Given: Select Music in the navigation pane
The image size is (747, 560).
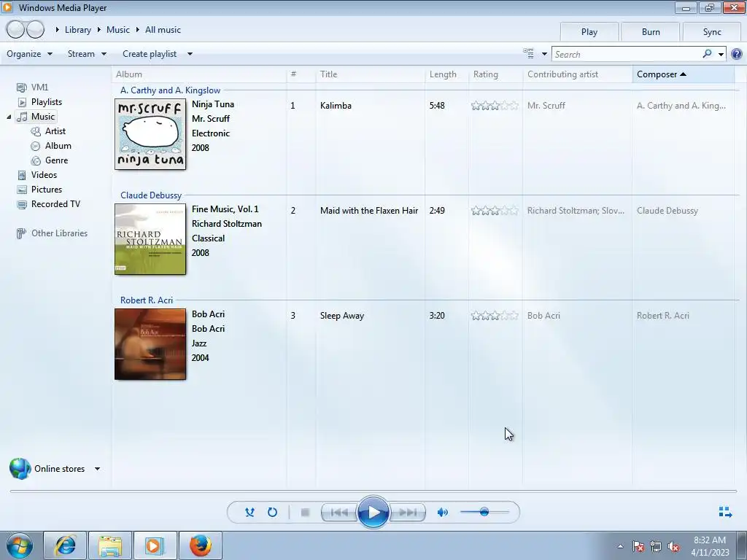Looking at the screenshot, I should [x=43, y=117].
